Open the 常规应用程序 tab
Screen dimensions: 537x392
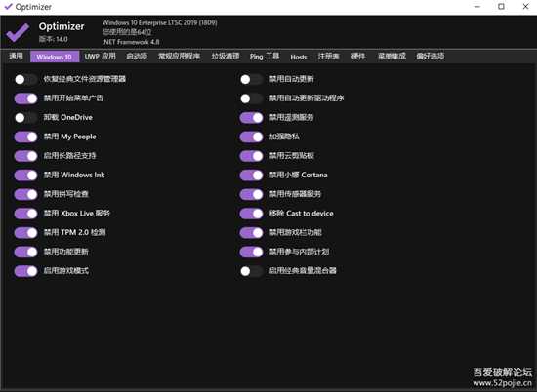[x=179, y=57]
